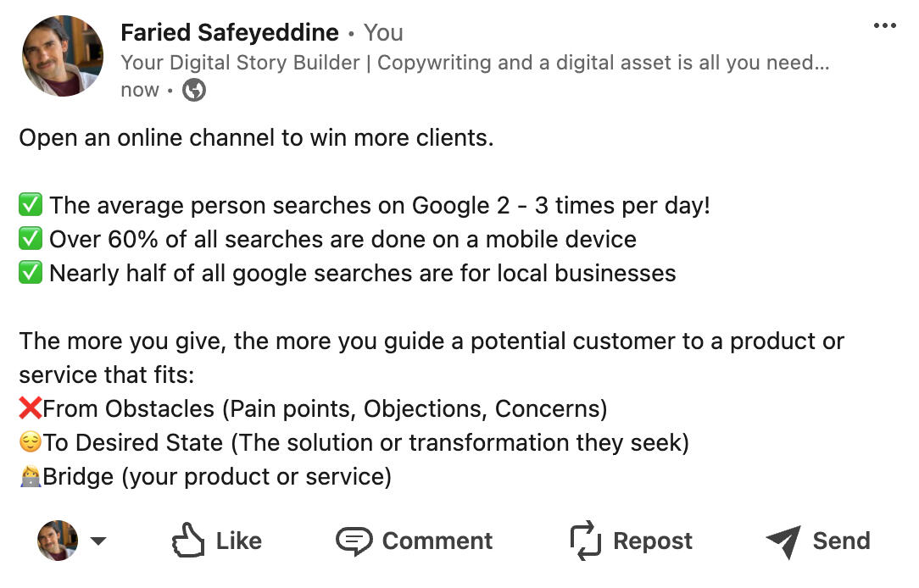Expand the react-as dropdown arrow beside small avatar
Screen dimensions: 919x588
pos(98,541)
